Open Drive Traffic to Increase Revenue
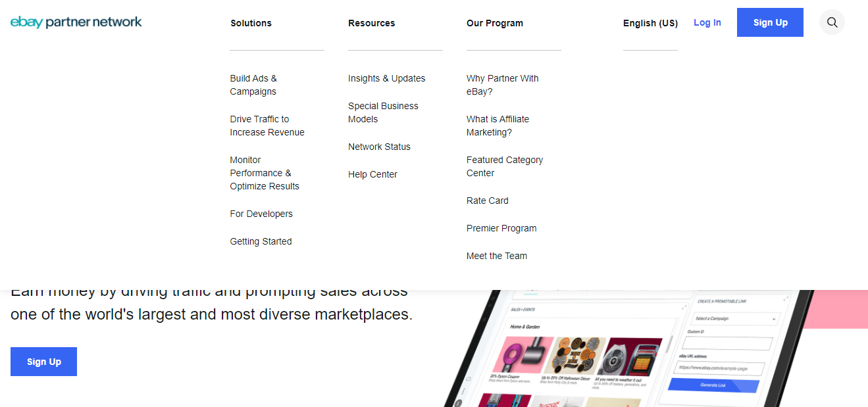Screen dimensions: 868x407 (267, 126)
